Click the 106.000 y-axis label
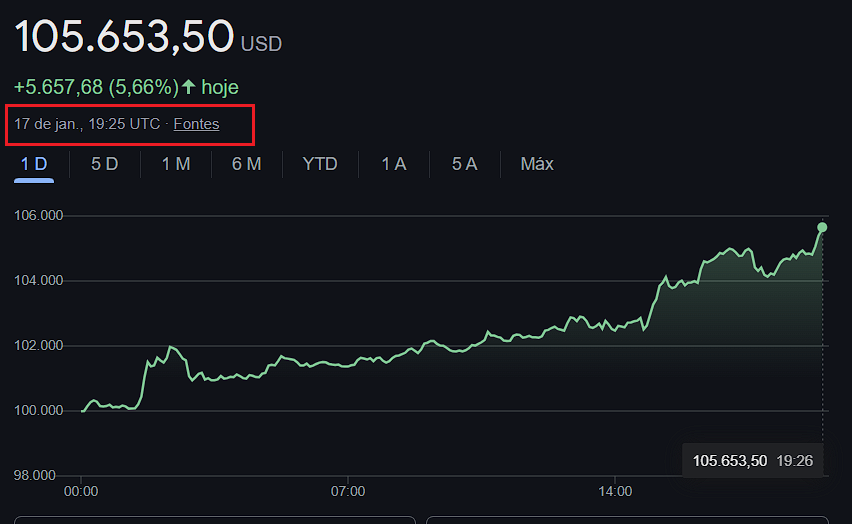The width and height of the screenshot is (852, 524). click(x=39, y=215)
